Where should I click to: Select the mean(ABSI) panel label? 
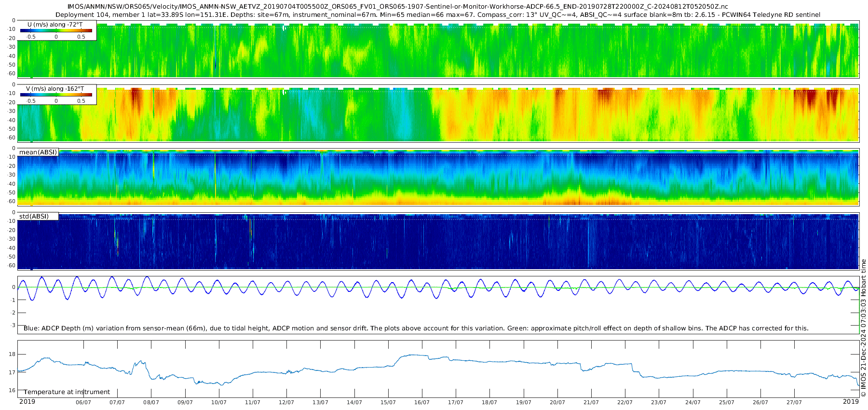38,152
